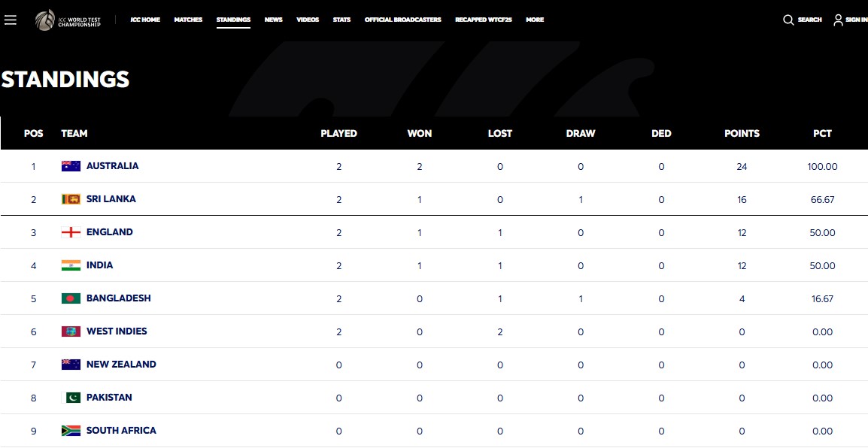Screen dimensions: 868x448
Task: Click the England flag icon
Action: coord(71,232)
